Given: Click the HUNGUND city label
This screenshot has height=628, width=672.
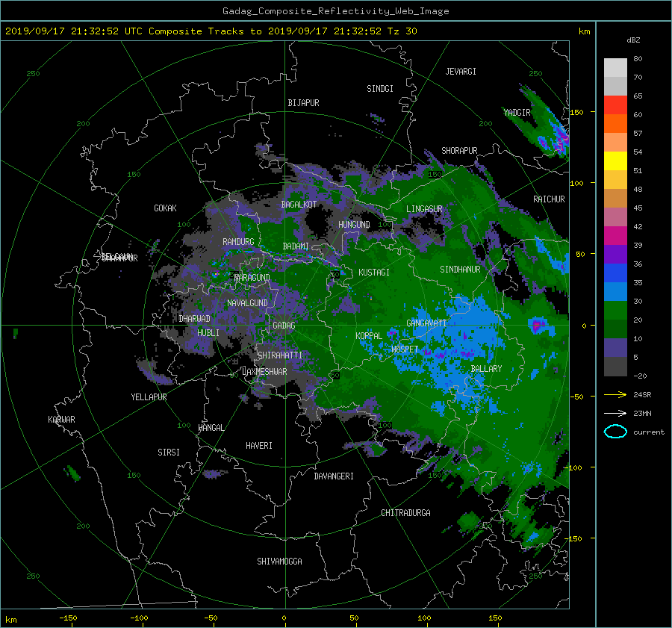Looking at the screenshot, I should point(354,225).
